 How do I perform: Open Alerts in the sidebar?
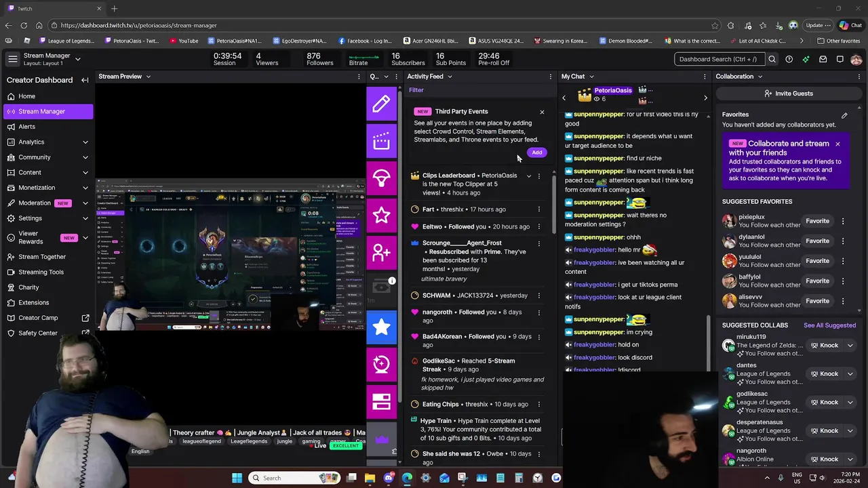[47, 127]
